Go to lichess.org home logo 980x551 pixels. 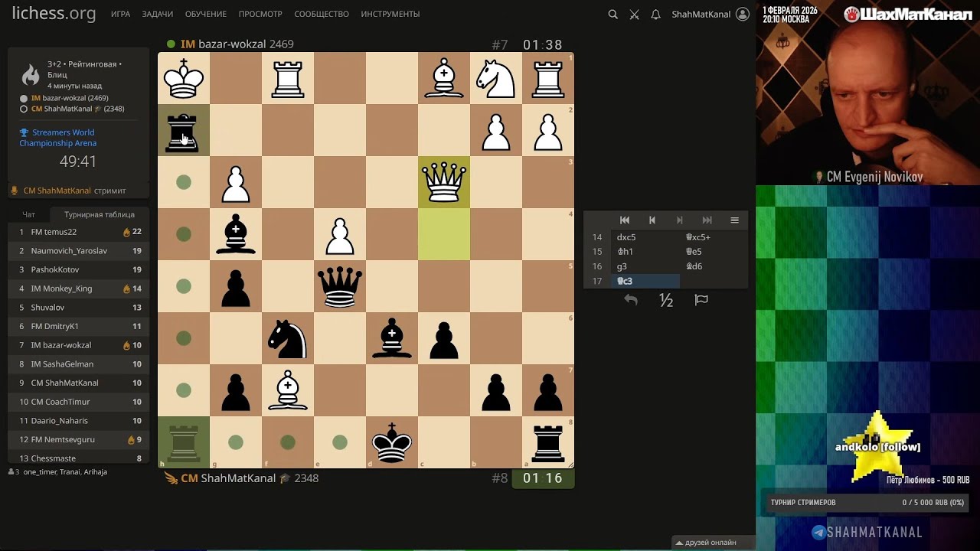click(54, 14)
